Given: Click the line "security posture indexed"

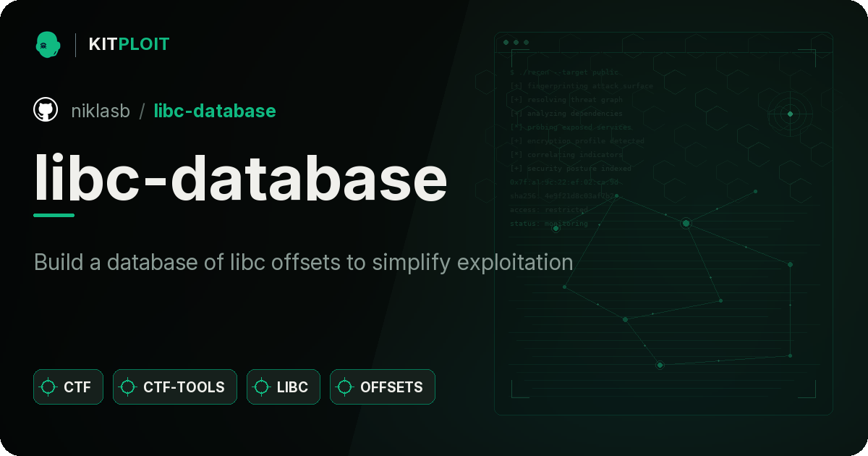Looking at the screenshot, I should pos(571,169).
